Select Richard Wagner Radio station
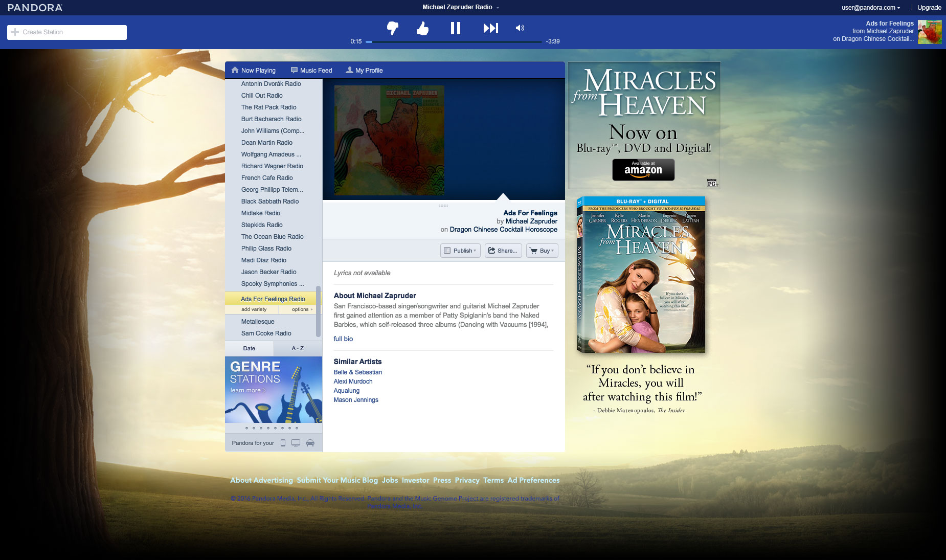946x560 pixels. click(x=273, y=166)
